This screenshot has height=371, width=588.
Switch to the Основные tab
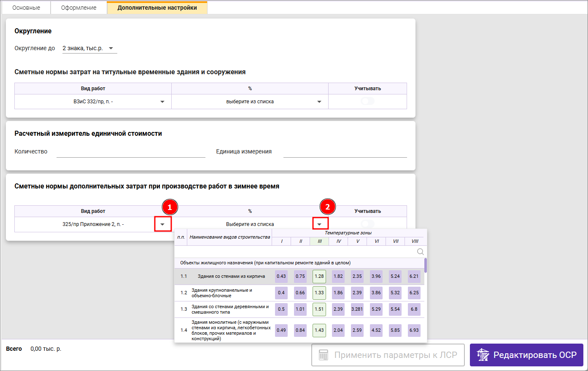pyautogui.click(x=26, y=8)
